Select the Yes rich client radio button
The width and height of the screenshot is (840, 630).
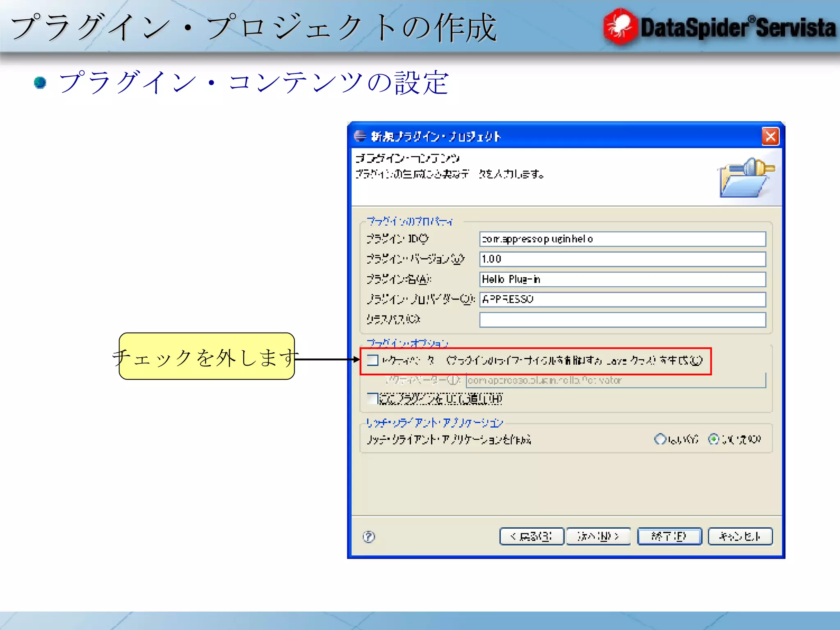coord(660,439)
